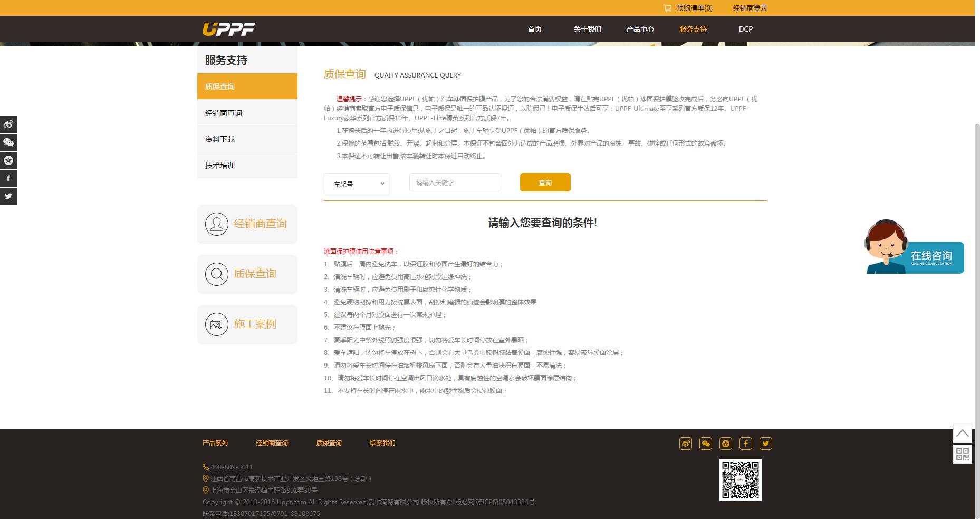This screenshot has width=980, height=519.
Task: Click the 联系电话 line in the footer
Action: tap(261, 513)
